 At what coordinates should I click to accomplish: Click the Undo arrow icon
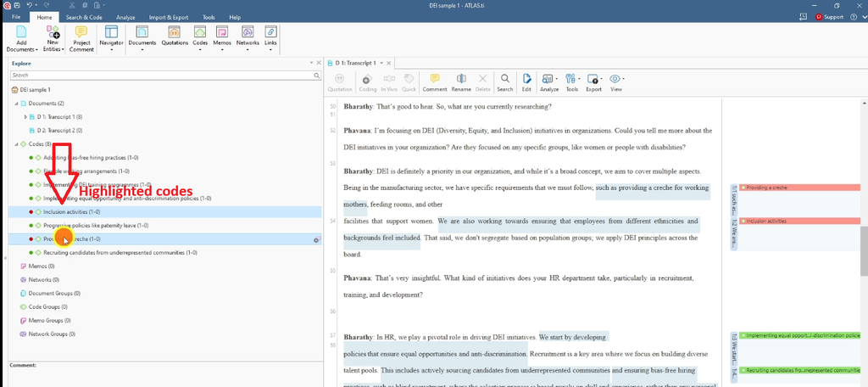click(x=30, y=5)
